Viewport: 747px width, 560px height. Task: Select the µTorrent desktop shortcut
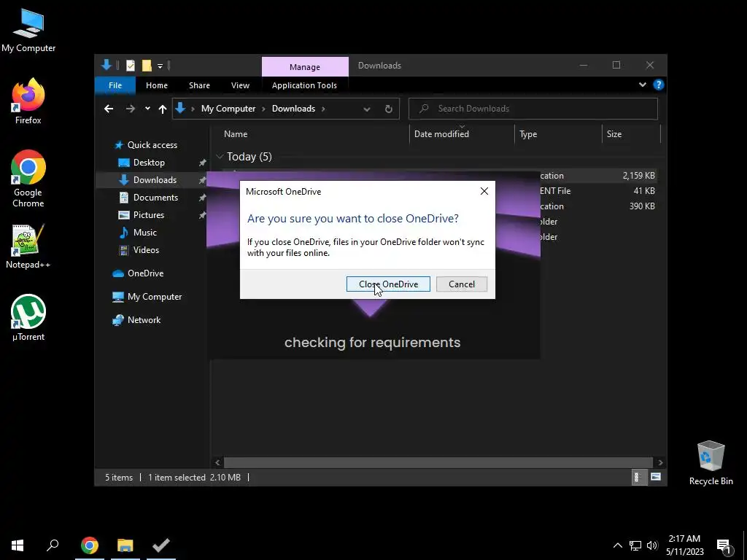coord(28,318)
